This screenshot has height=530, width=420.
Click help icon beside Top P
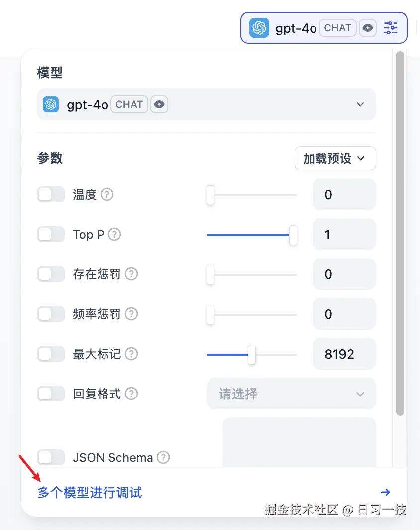tap(114, 234)
